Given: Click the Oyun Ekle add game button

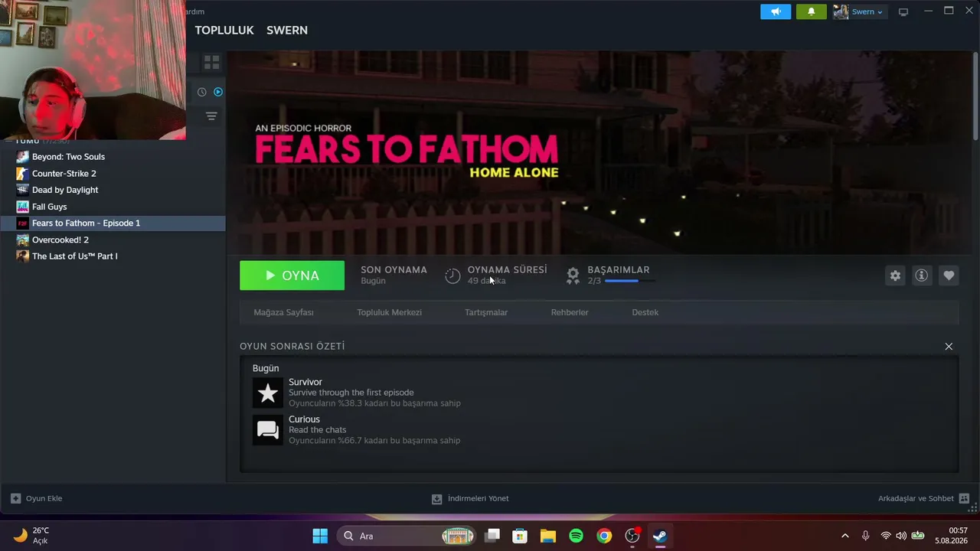Looking at the screenshot, I should point(37,498).
